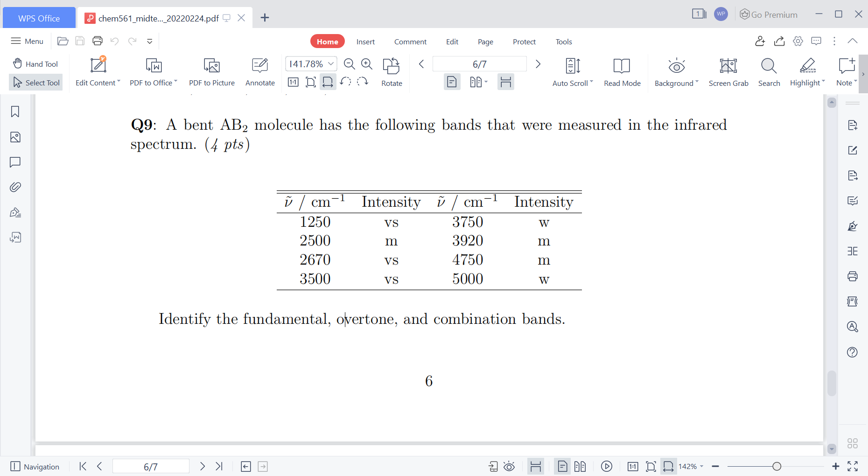Set zoom to actual size 1:1
Viewport: 868px width, 476px height.
(293, 82)
